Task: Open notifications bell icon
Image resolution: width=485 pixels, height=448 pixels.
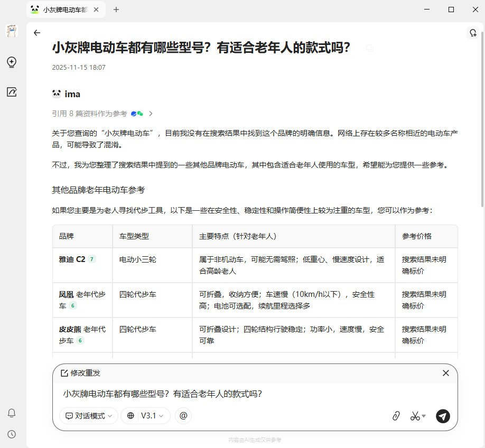Action: coord(12,413)
